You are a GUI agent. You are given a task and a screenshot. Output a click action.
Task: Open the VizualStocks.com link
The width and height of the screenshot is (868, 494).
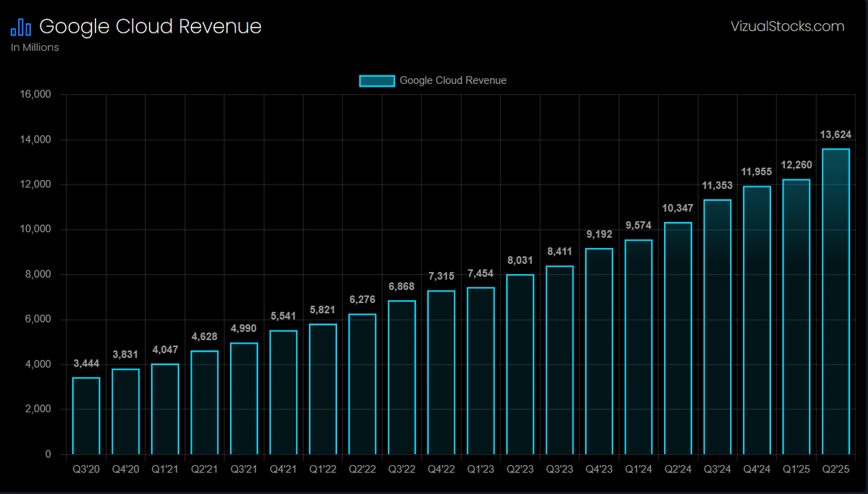click(788, 27)
